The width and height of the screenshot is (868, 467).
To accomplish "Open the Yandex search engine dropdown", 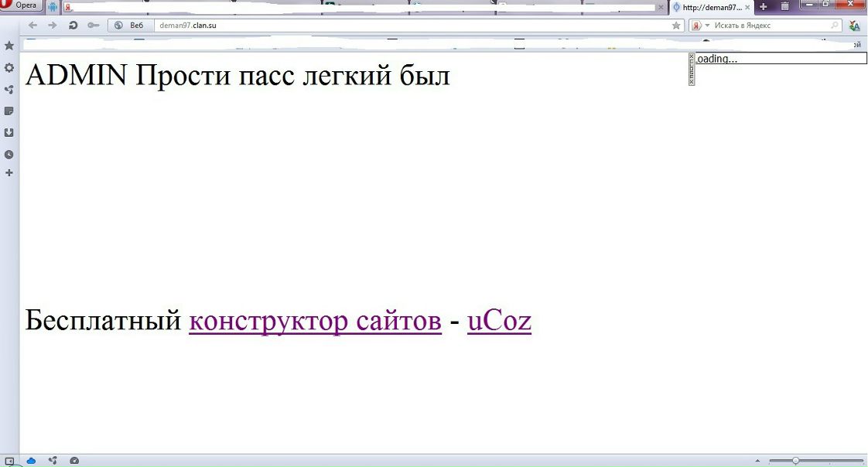I will (x=702, y=25).
